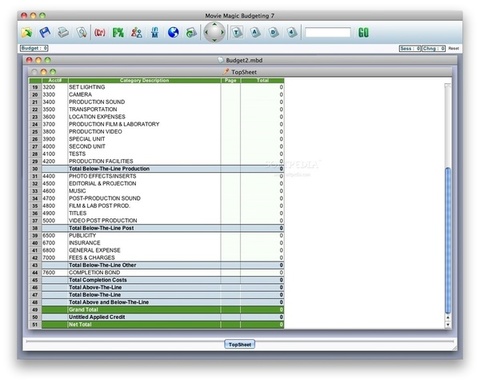Image resolution: width=480 pixels, height=383 pixels.
Task: Select the CAMERA category row
Action: click(156, 94)
